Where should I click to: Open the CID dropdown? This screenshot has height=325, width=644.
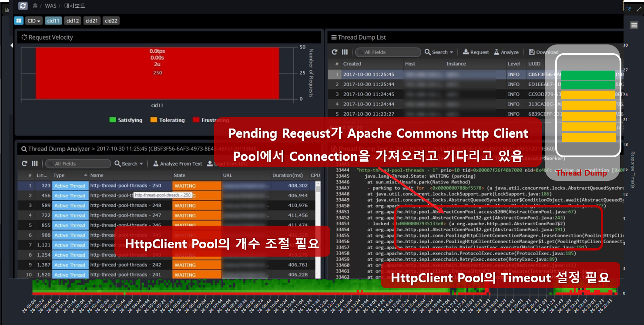coord(34,20)
